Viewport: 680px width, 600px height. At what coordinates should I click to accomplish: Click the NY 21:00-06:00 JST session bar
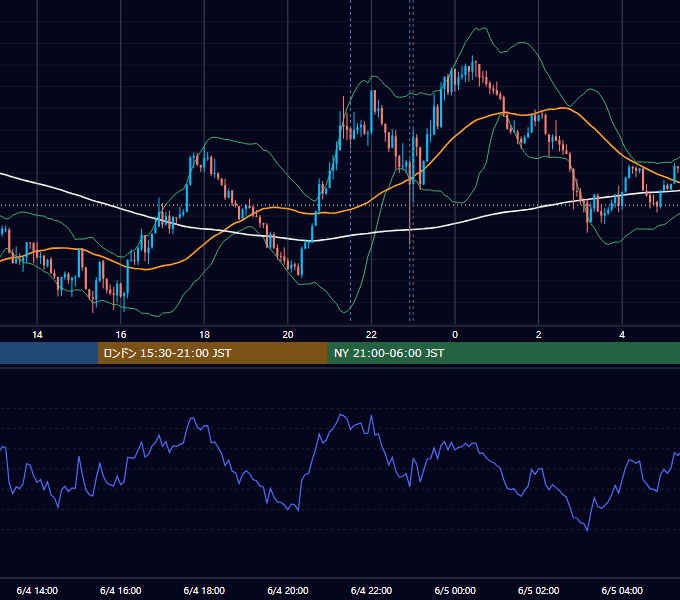(503, 353)
